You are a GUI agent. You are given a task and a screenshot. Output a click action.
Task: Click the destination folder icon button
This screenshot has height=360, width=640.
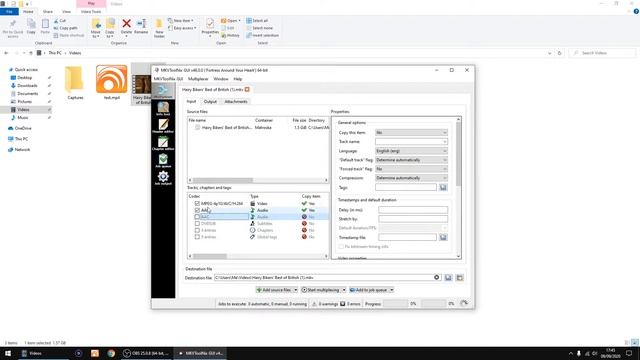tap(460, 278)
